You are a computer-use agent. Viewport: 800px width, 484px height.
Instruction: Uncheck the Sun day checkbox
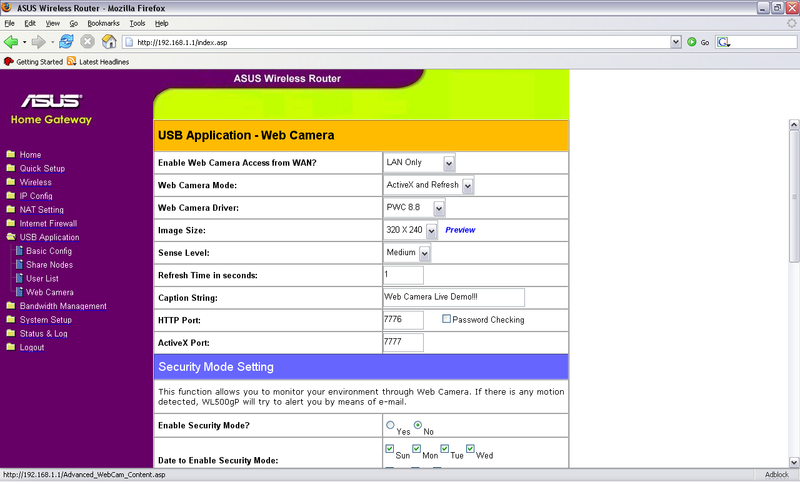click(391, 449)
